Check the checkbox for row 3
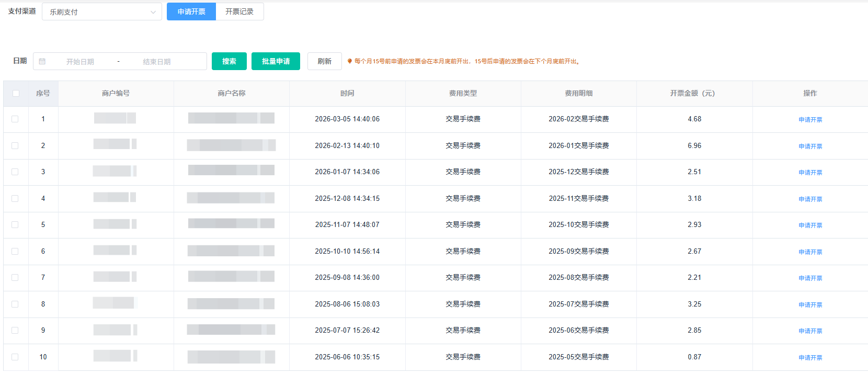 coord(15,172)
